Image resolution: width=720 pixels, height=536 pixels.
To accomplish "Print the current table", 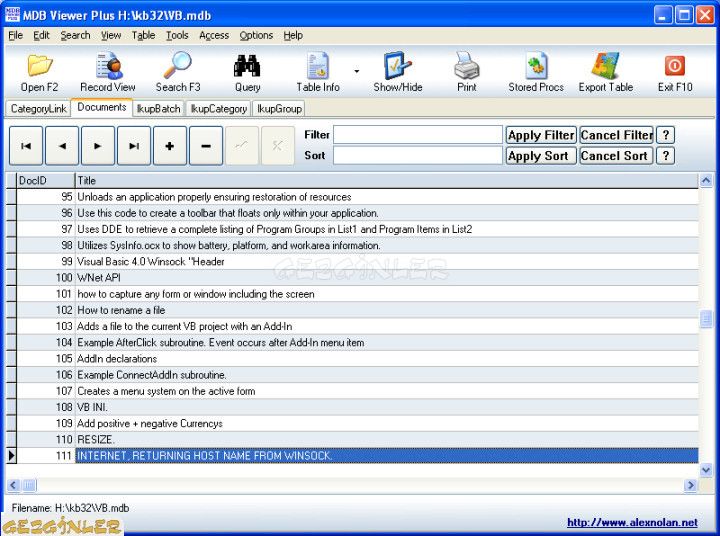I will coord(467,72).
